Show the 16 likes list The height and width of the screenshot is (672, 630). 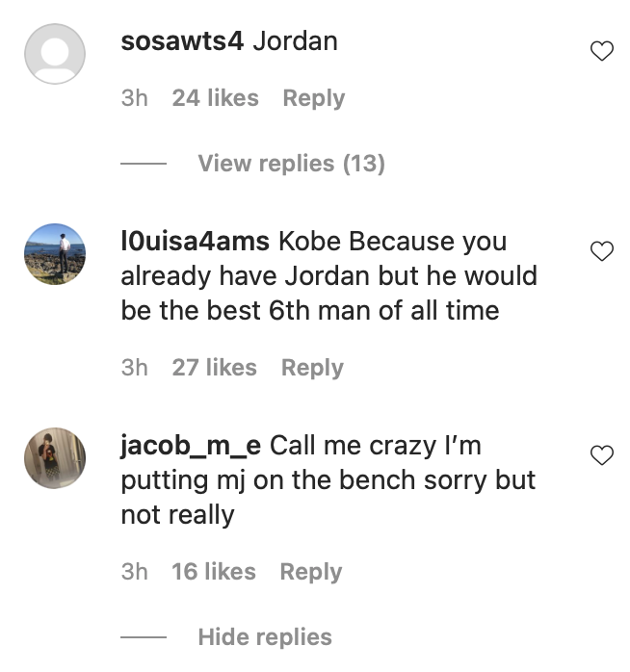click(x=214, y=572)
